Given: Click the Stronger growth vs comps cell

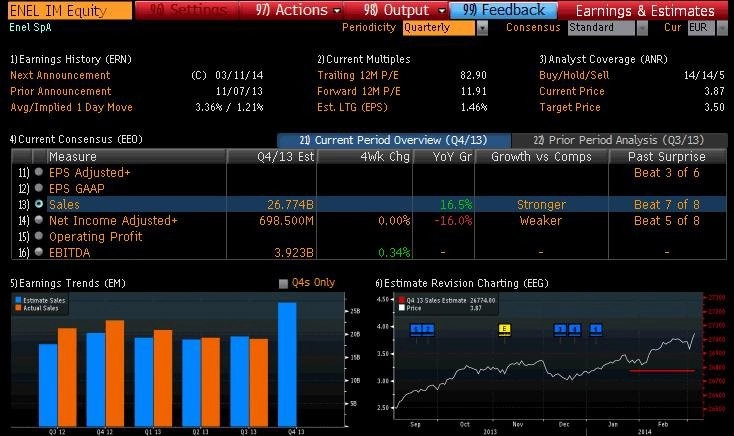Looking at the screenshot, I should [541, 205].
